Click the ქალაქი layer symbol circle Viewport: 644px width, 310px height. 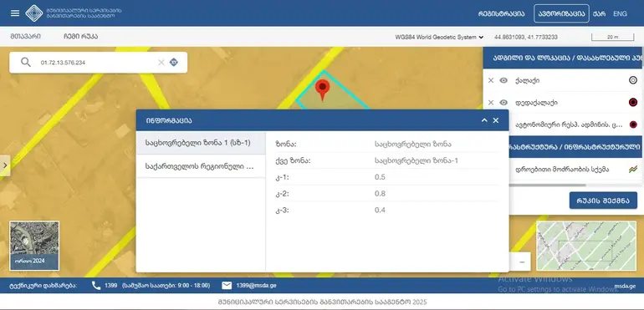tap(633, 80)
